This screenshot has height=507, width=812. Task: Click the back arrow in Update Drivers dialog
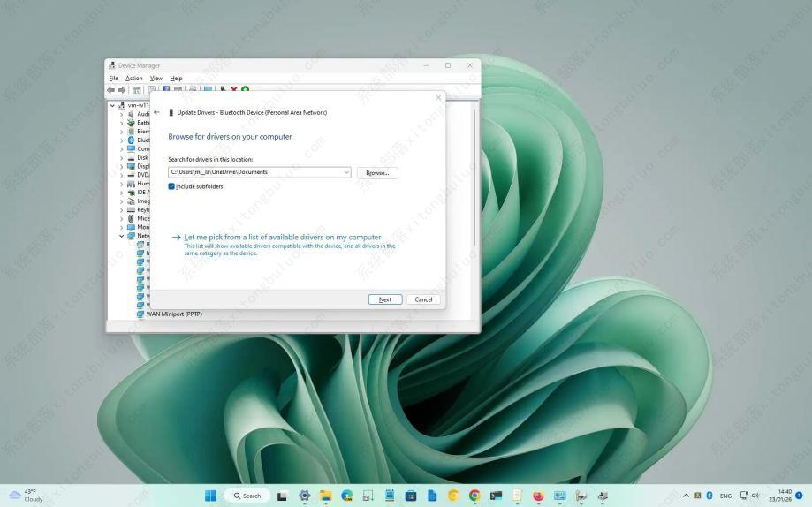pos(156,112)
